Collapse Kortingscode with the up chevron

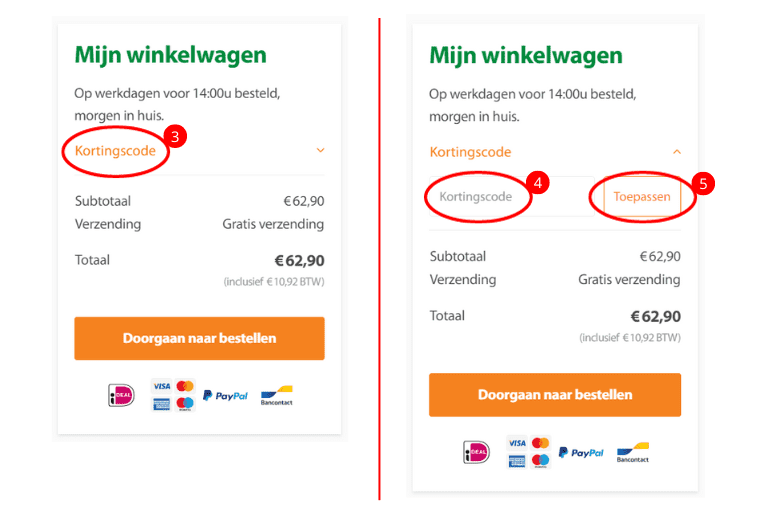tap(677, 152)
